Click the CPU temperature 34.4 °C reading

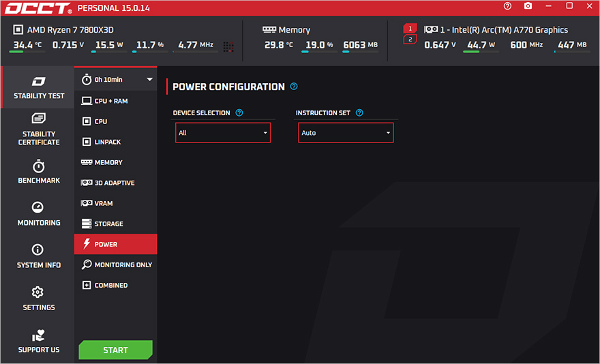coord(27,45)
